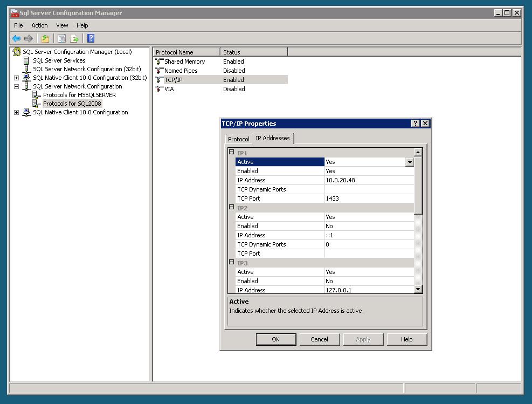Click the IP1 TCP Port field 1433
Screen dimensions: 532x404
369,198
